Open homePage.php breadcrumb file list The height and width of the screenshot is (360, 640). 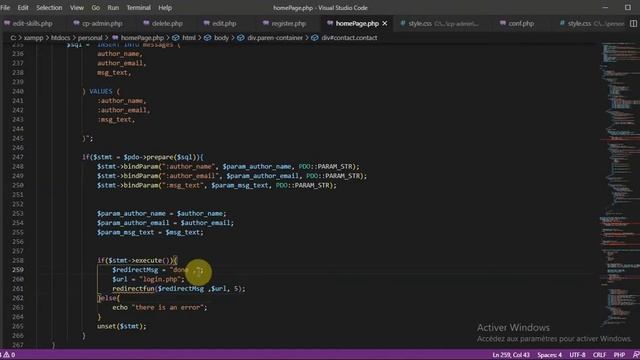pyautogui.click(x=142, y=38)
